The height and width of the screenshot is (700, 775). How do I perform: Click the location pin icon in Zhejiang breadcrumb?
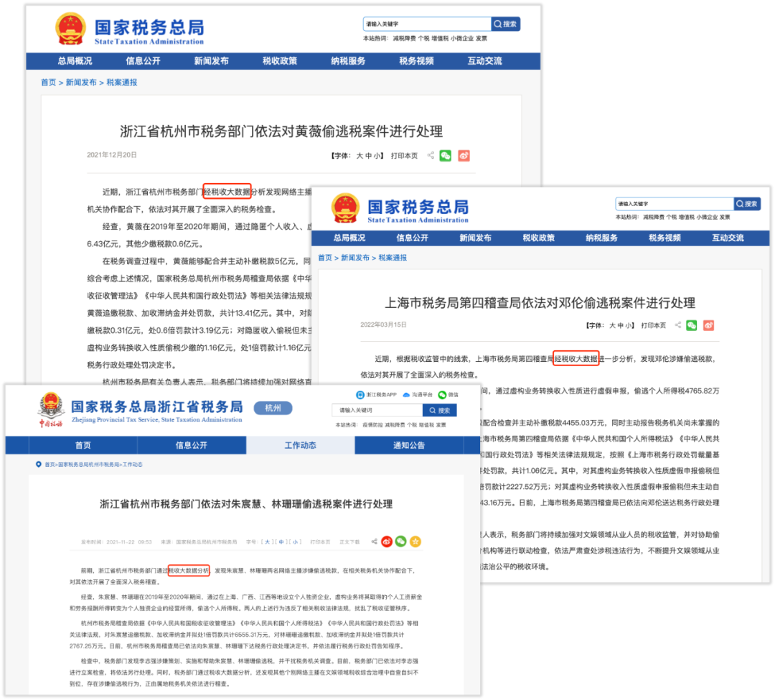39,465
